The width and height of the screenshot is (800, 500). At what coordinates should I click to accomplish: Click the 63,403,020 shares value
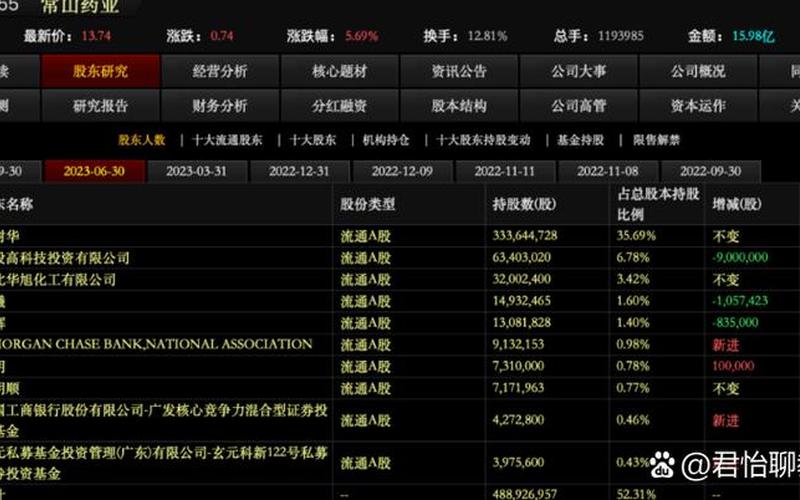coord(521,257)
